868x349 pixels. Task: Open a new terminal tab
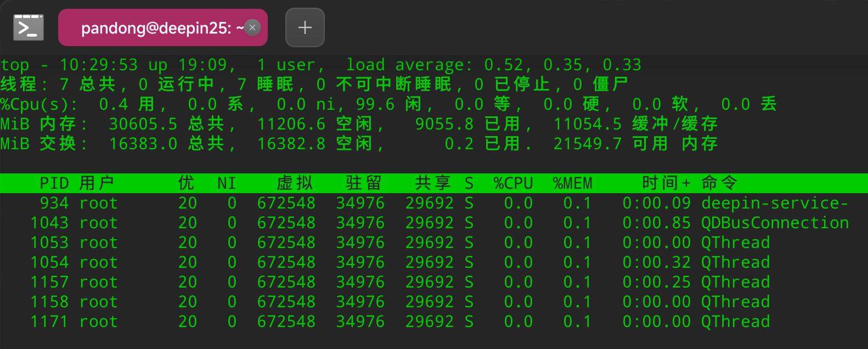305,27
